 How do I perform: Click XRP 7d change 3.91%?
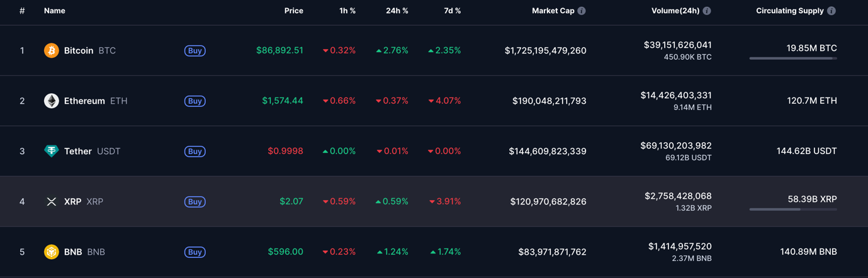pyautogui.click(x=445, y=201)
